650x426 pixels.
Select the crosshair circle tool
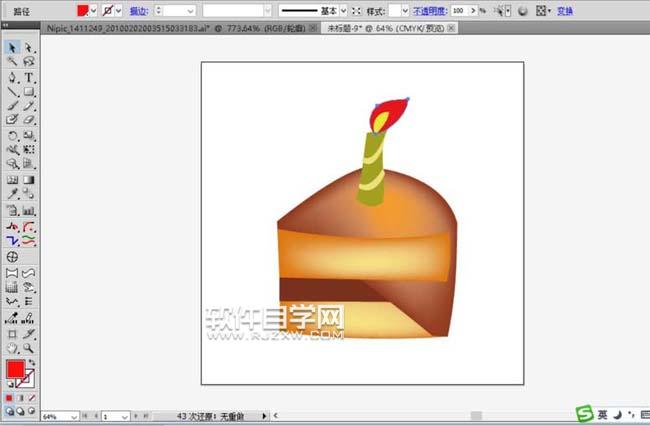(12, 257)
